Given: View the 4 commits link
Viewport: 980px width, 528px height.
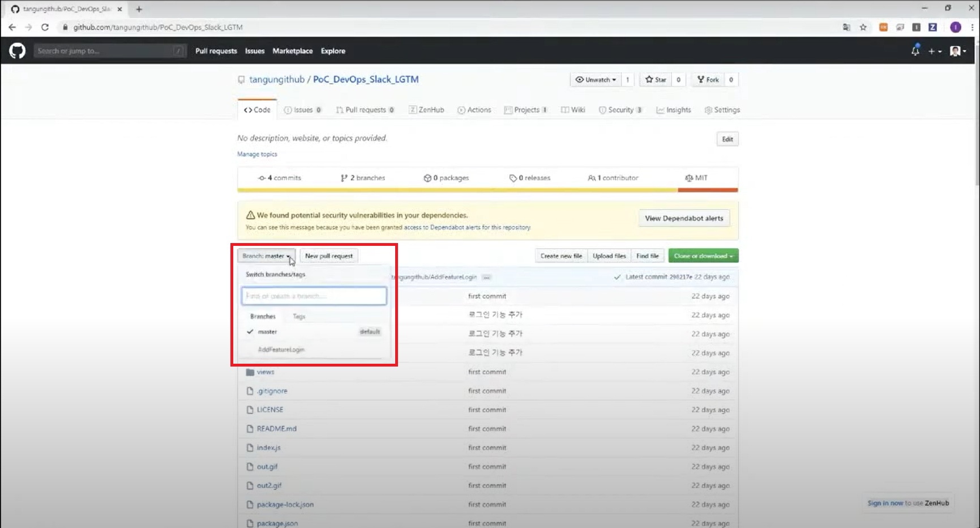Looking at the screenshot, I should (x=280, y=178).
